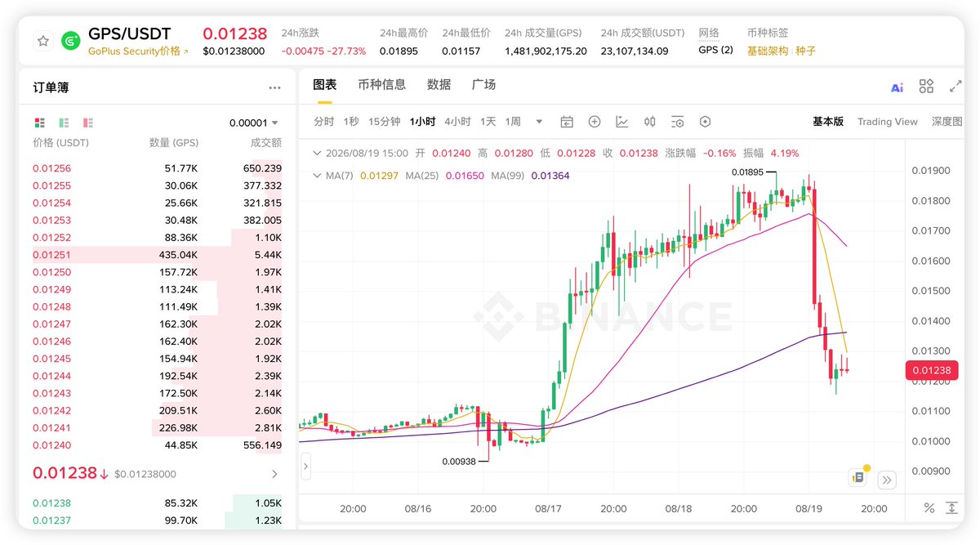Expand the chart to fullscreen with arrows icon
980x545 pixels.
(955, 87)
